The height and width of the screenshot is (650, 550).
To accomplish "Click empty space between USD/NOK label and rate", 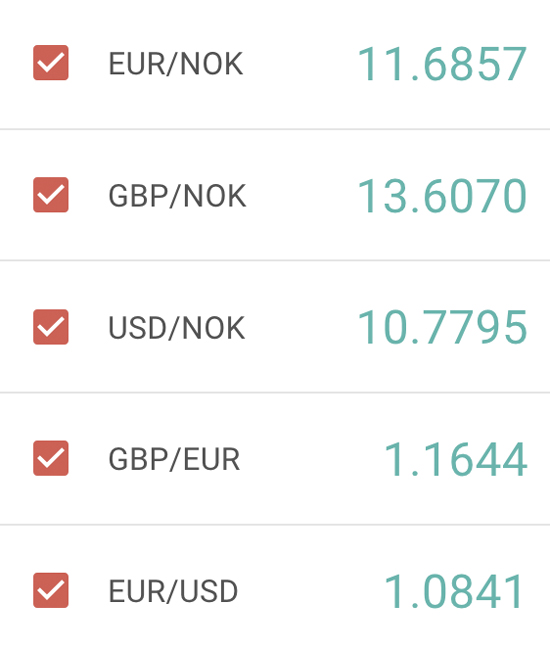I will tap(301, 327).
